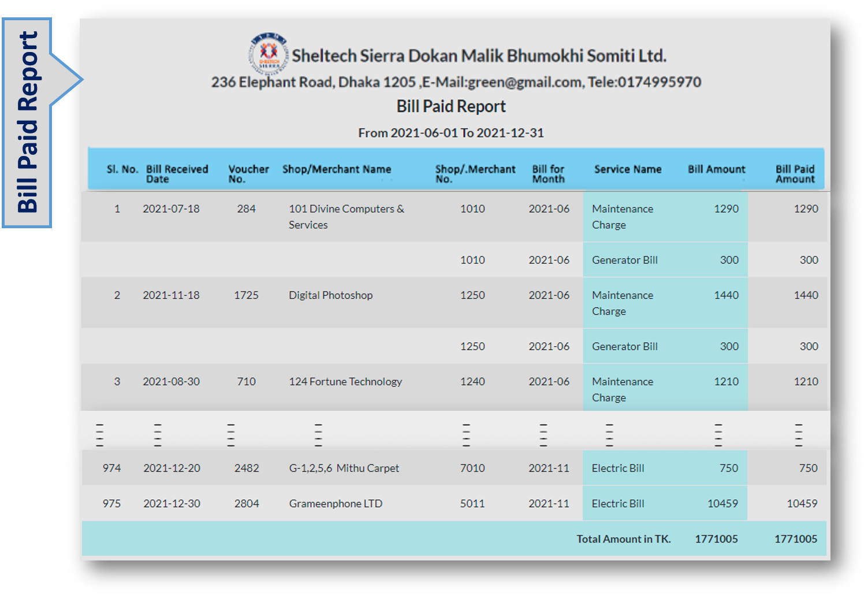This screenshot has height=598, width=868.
Task: Click voucher number '284'
Action: pos(246,209)
